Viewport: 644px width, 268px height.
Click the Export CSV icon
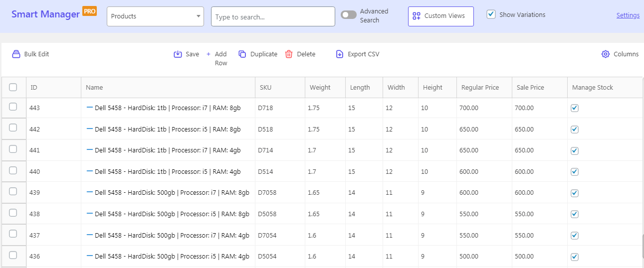tap(340, 54)
